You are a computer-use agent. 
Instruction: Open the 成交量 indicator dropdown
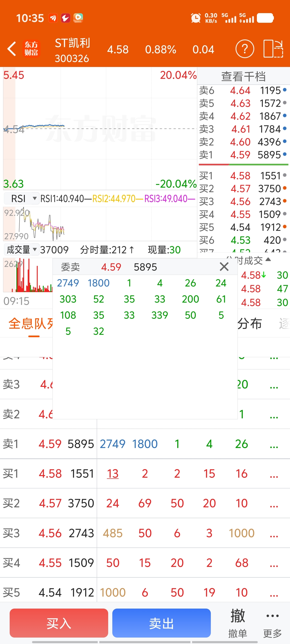click(21, 250)
